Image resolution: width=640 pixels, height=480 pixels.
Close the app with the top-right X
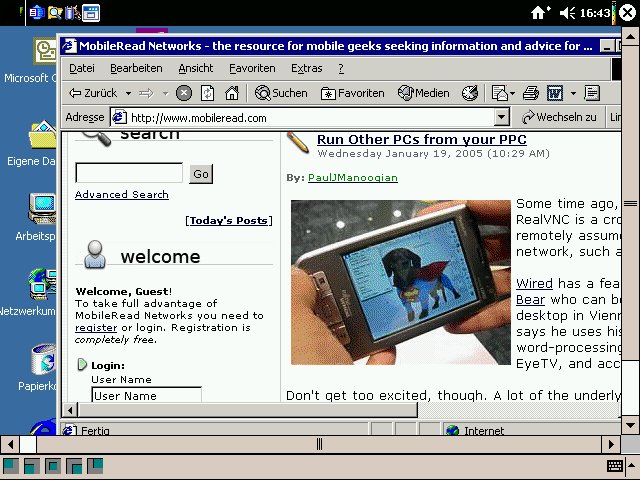tap(628, 13)
